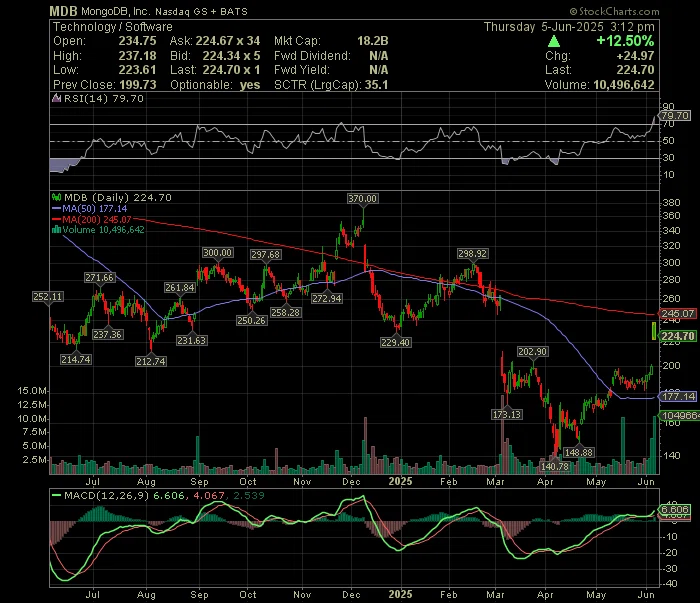Click the +12.50% percent change
This screenshot has height=603, width=700.
pos(625,41)
